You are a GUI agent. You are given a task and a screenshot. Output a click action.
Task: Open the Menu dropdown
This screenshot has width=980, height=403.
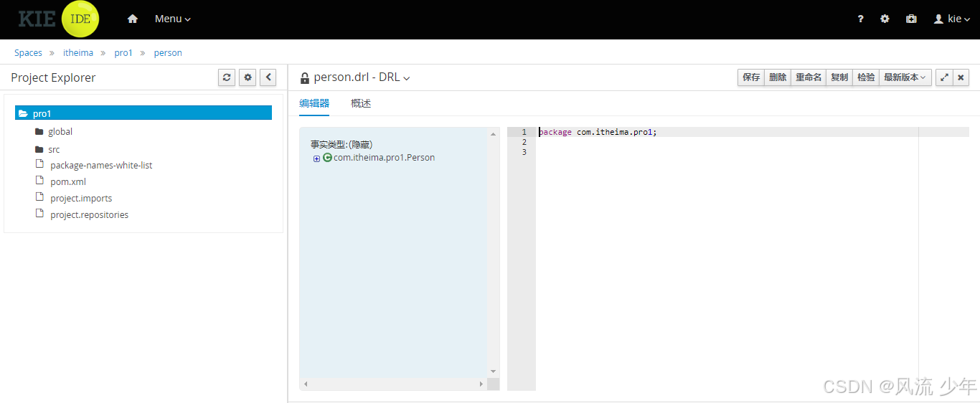coord(173,19)
